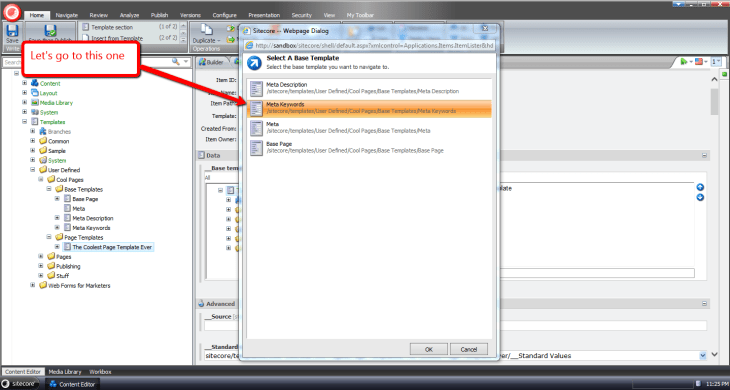Viewport: 730px width, 390px height.
Task: Click move-down blue arrow beside base template list
Action: [700, 197]
